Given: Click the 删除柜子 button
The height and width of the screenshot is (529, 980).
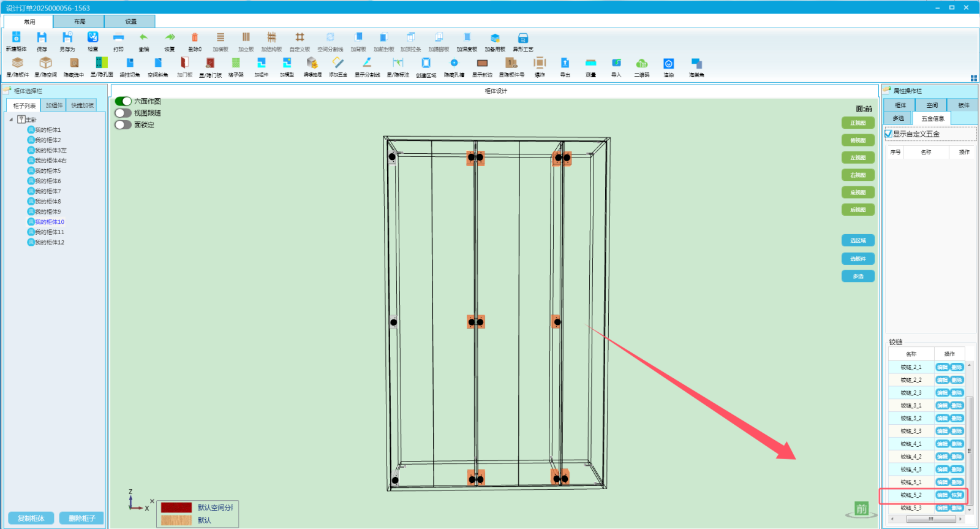Looking at the screenshot, I should (81, 518).
